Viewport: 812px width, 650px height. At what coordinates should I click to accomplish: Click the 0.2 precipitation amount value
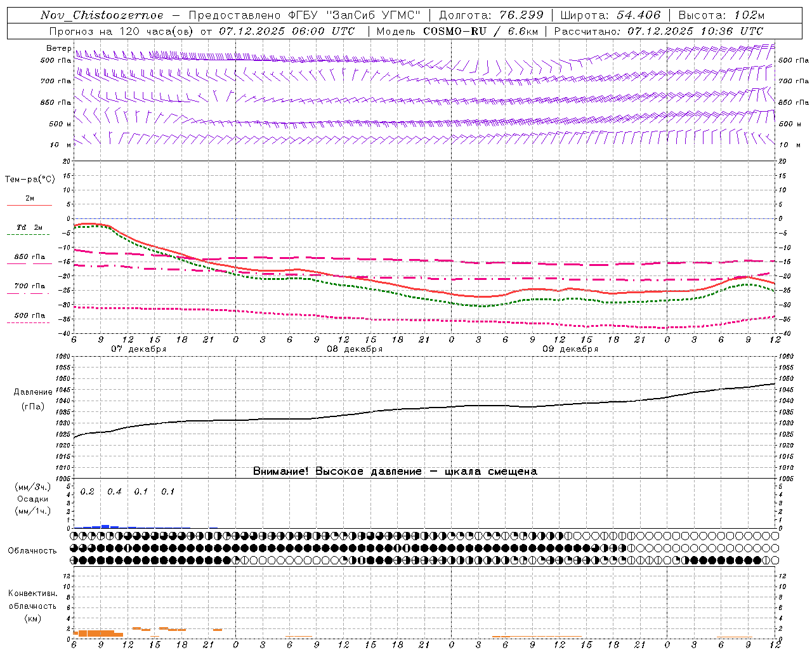coord(88,491)
